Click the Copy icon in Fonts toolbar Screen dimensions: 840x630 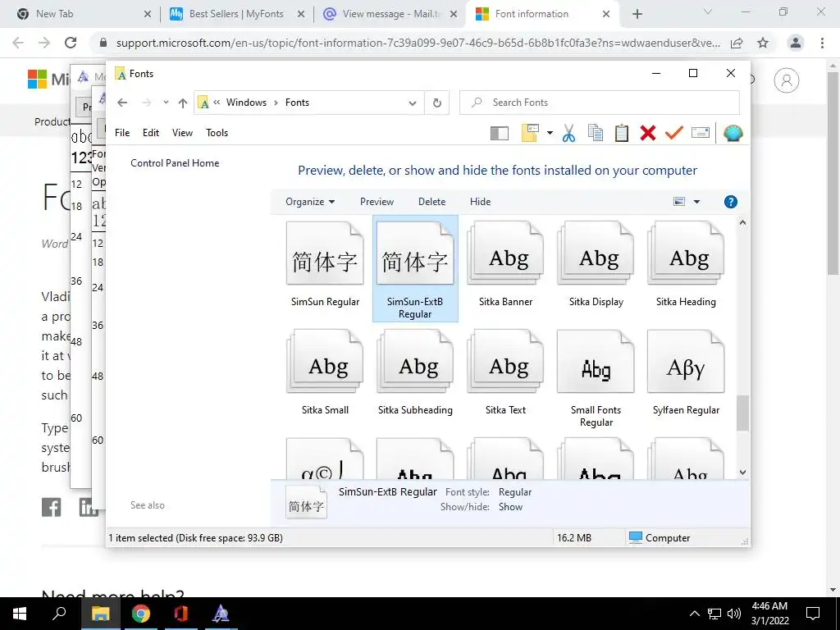pos(596,133)
